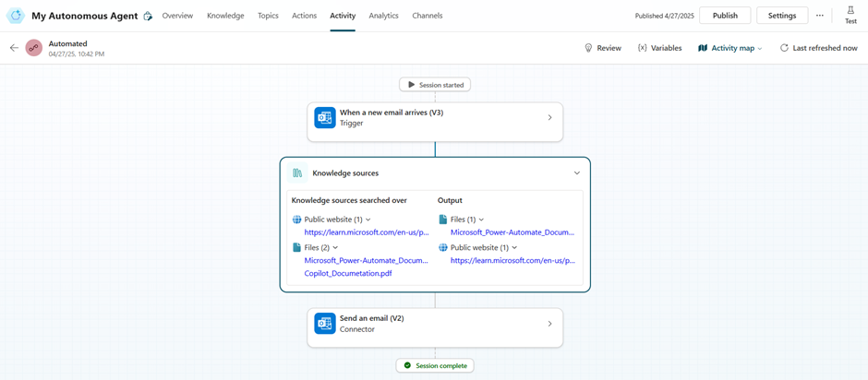The image size is (868, 380).
Task: Click the edit agent name icon
Action: tap(148, 17)
